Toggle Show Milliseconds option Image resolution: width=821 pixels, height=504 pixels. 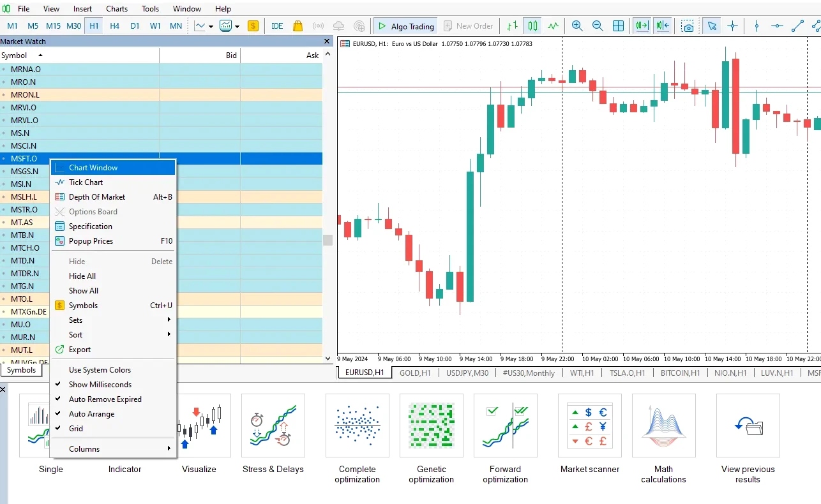tap(100, 385)
